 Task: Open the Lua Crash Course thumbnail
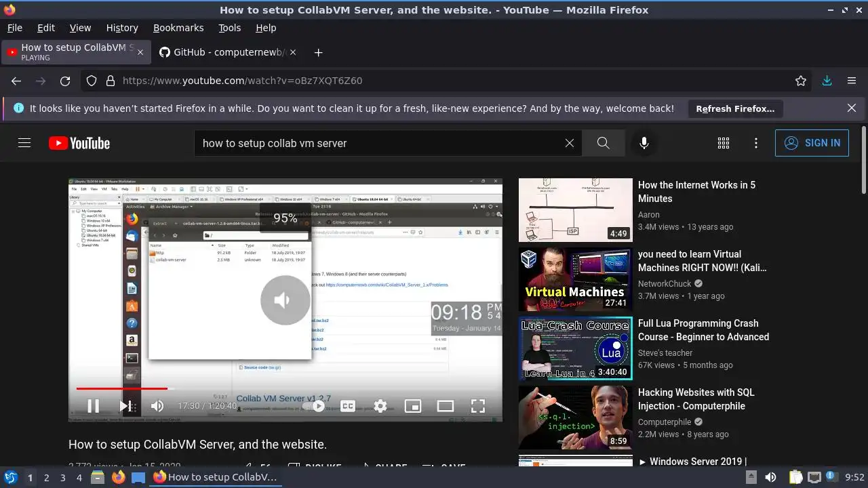[x=576, y=348]
